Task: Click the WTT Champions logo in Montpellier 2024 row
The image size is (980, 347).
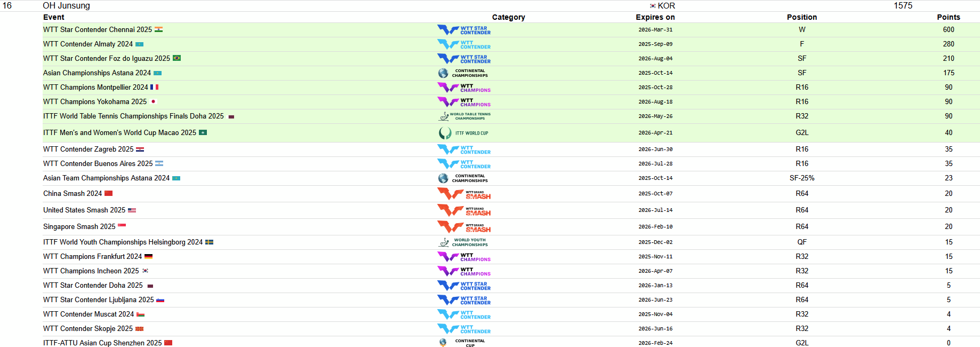Action: click(464, 88)
